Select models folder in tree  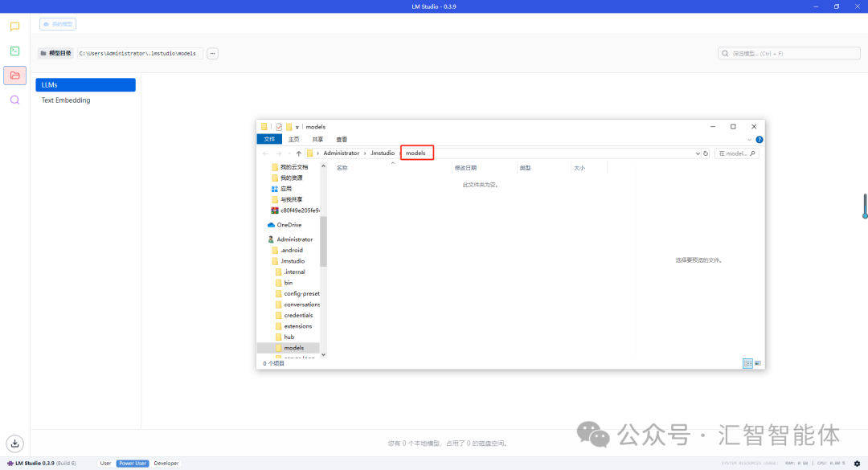click(289, 348)
